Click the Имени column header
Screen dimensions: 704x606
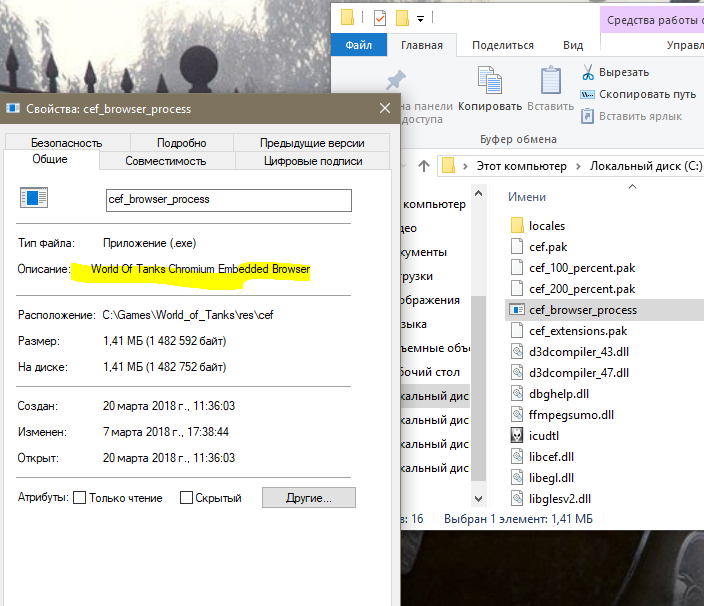(527, 197)
